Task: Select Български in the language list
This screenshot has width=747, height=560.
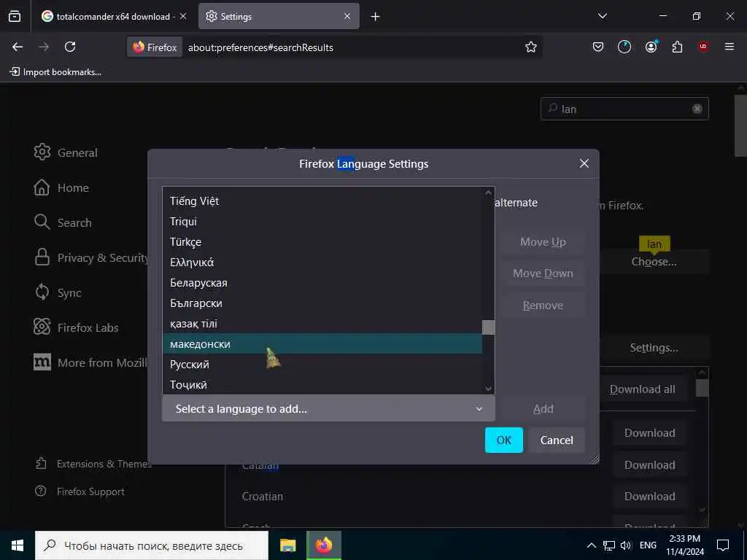Action: 322,303
